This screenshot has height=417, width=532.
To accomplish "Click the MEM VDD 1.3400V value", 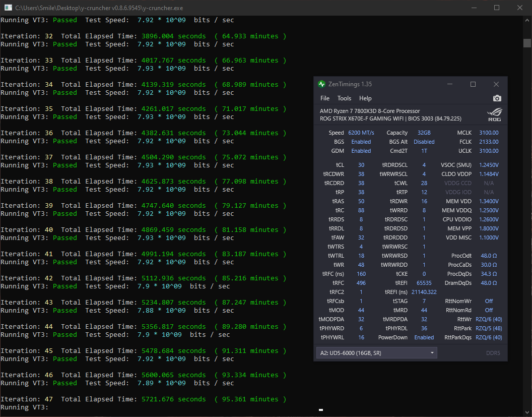I will click(x=489, y=201).
